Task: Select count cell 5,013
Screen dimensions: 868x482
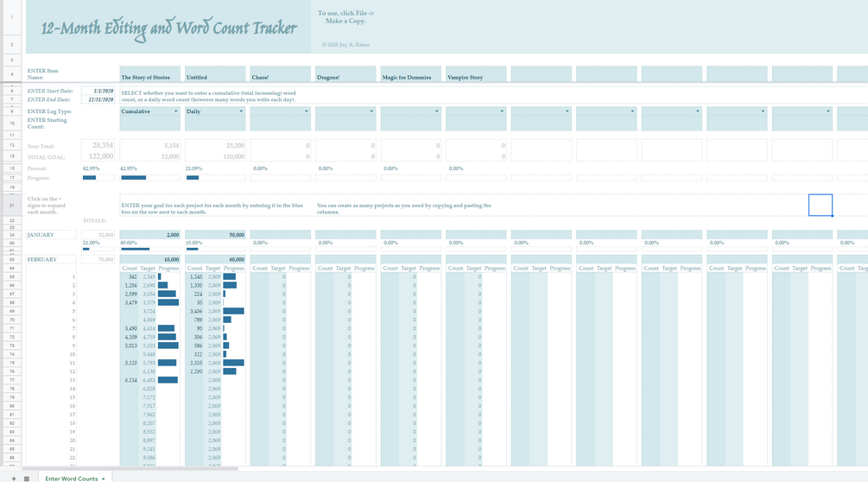Action: pyautogui.click(x=130, y=346)
